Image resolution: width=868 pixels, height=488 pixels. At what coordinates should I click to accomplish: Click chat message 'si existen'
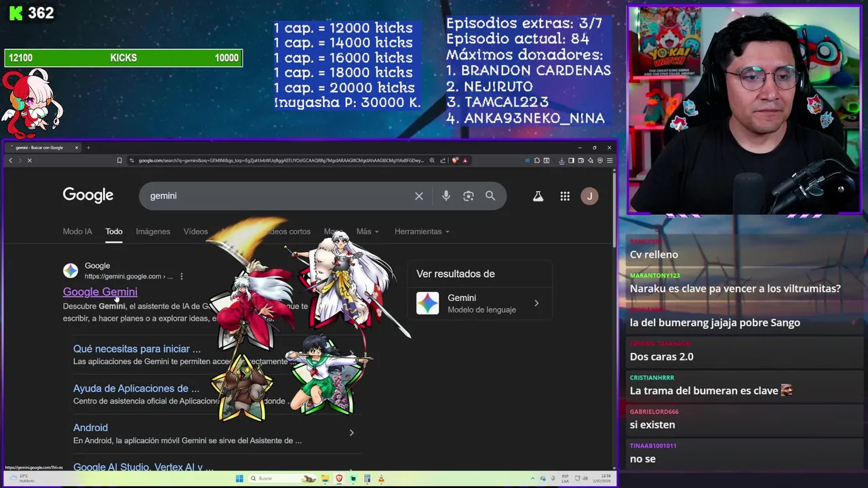coord(652,425)
